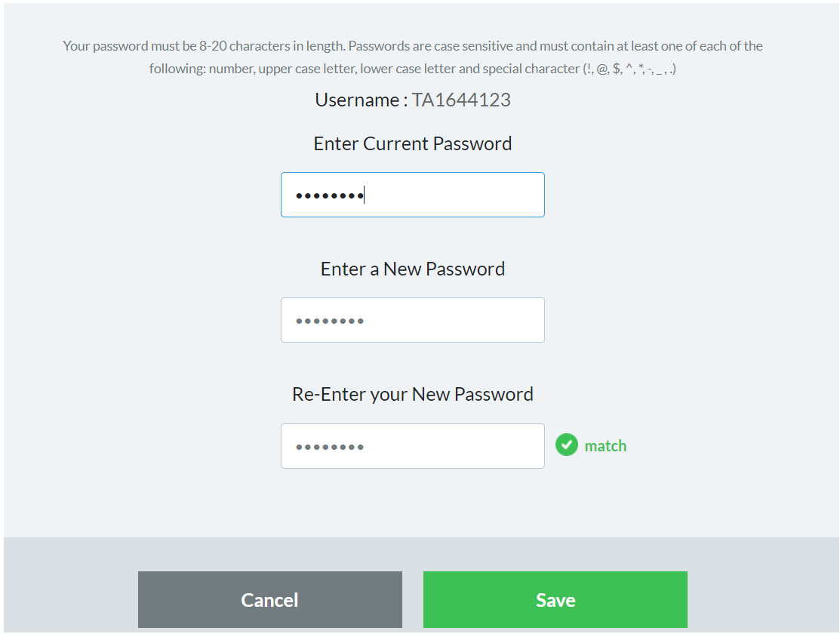Screen dimensions: 840x637
Task: Click the 'Re-Enter your New Password' field
Action: tap(413, 446)
